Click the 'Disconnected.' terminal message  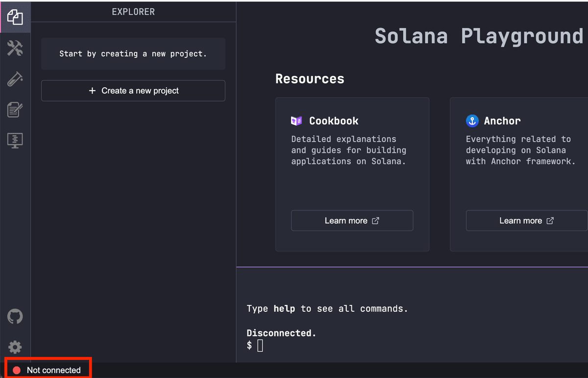coord(281,333)
